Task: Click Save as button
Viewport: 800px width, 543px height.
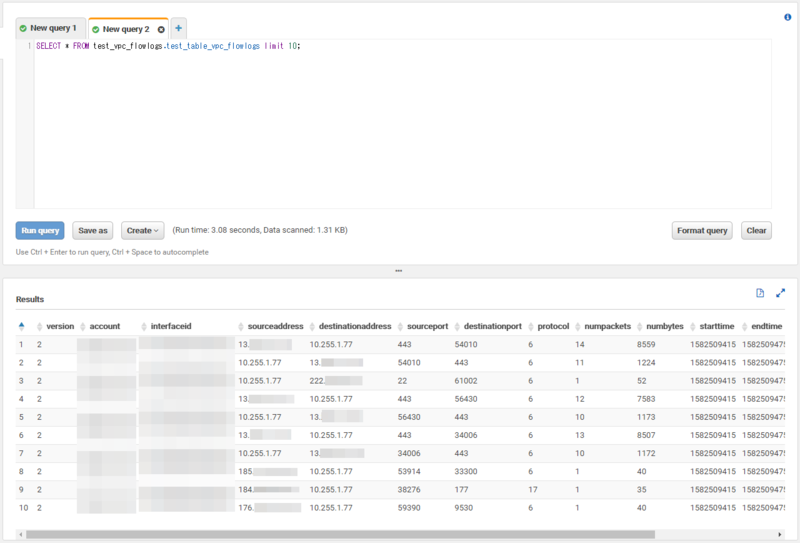Action: 93,230
